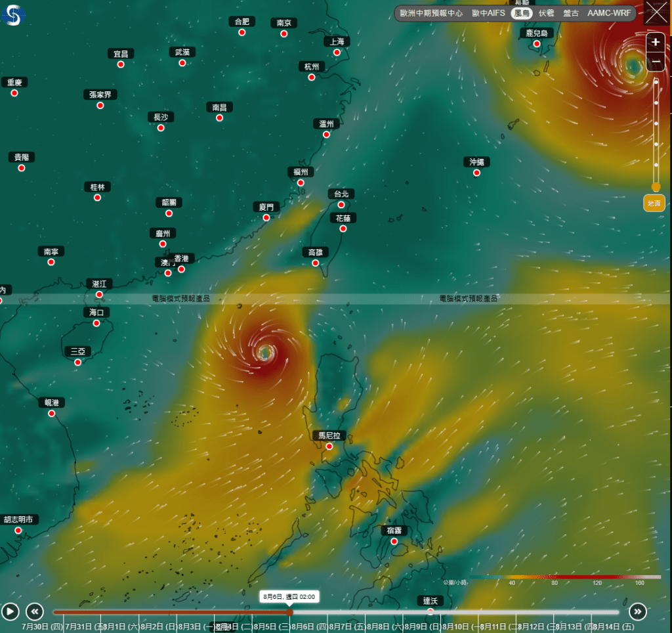Click the 海口 city label
Viewport: 672px width, 633px height.
point(96,312)
